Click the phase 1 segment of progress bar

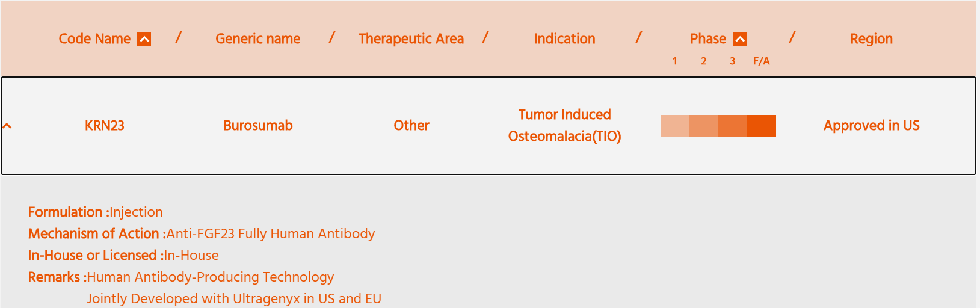(675, 126)
